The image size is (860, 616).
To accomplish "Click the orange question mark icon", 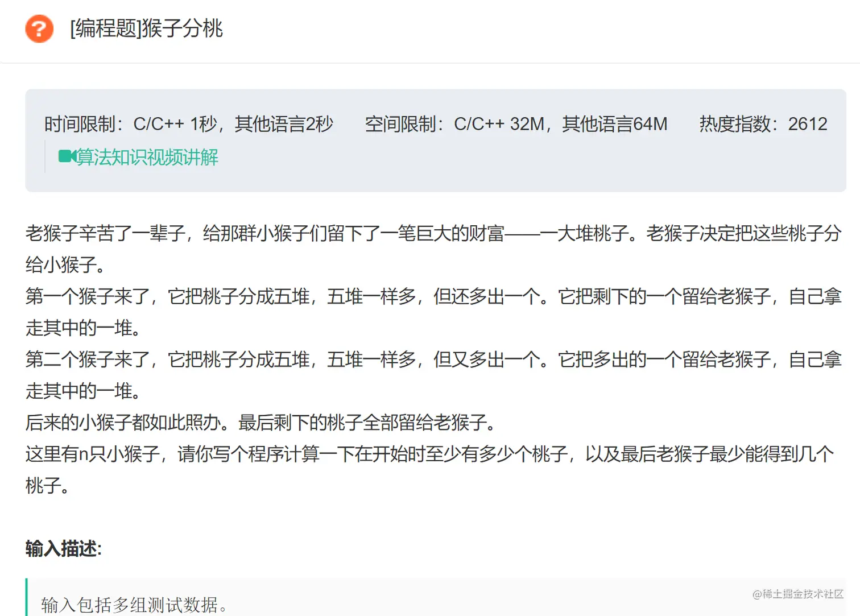I will [39, 28].
